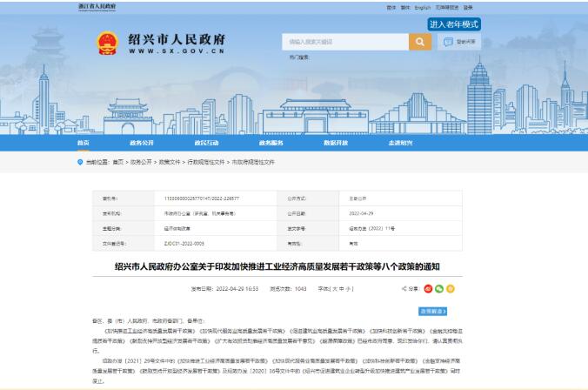Screen dimensions: 588x390
Task: Expand the 走进绍兴 navigation menu
Action: [x=400, y=142]
